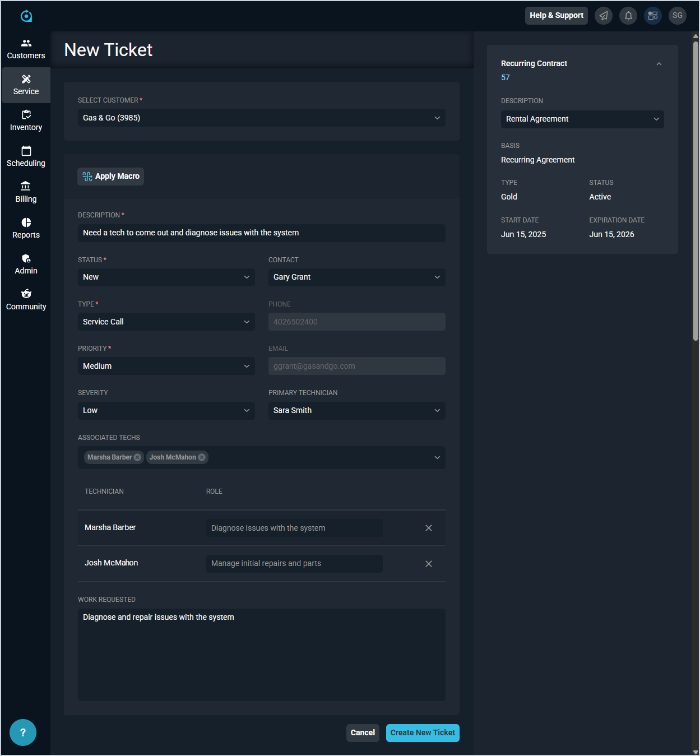Click the 'Gold' type value
The image size is (700, 756).
click(x=509, y=197)
